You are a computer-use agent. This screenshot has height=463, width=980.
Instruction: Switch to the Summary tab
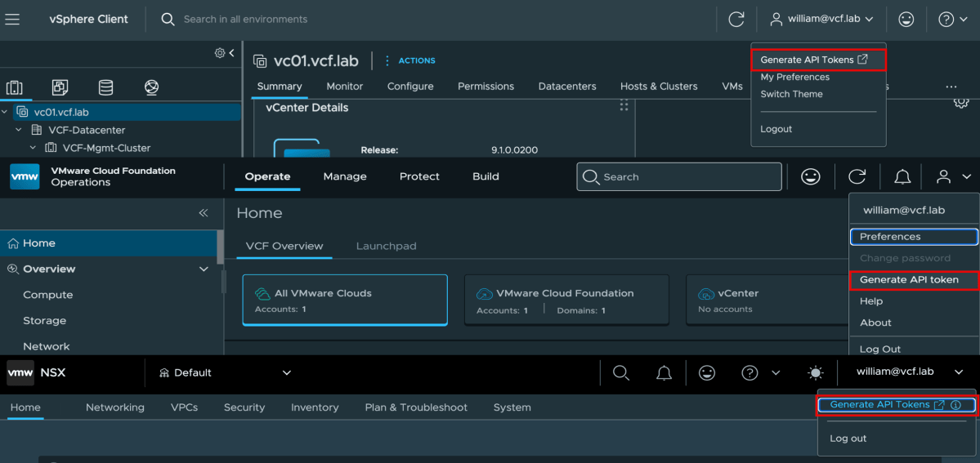[280, 87]
